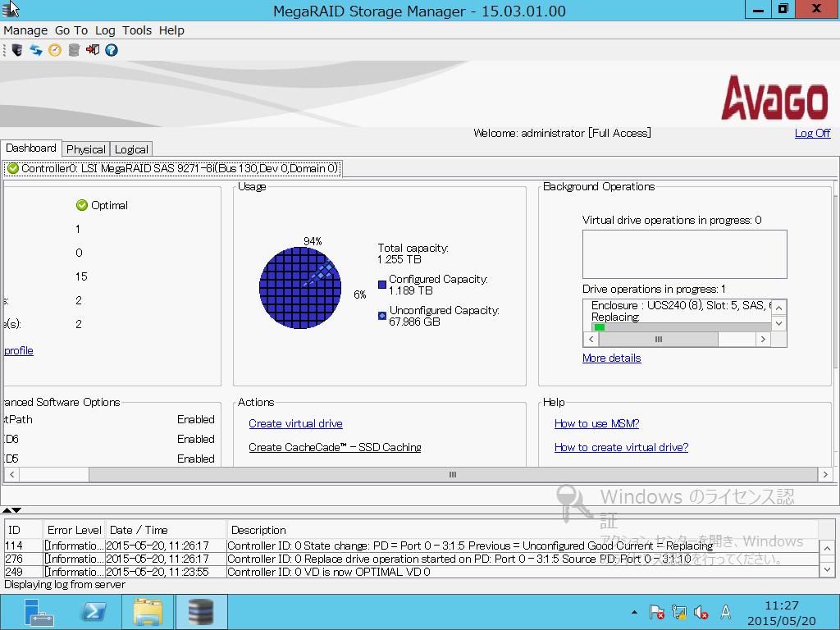Select log entry ID 249
The width and height of the screenshot is (840, 630).
[412, 572]
